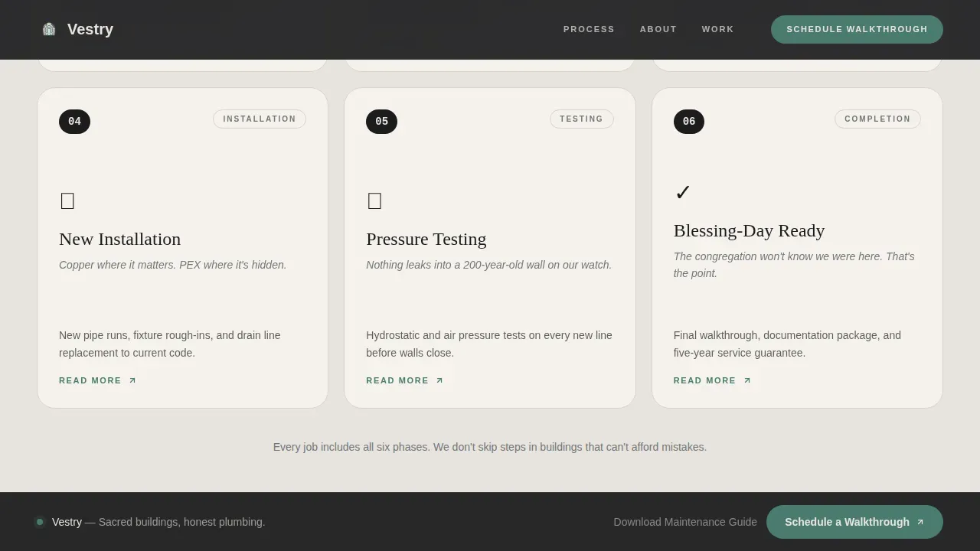Click 'Nothing leaks into a 200-year-old wall' tagline
Viewport: 980px width, 551px height.
pyautogui.click(x=489, y=265)
